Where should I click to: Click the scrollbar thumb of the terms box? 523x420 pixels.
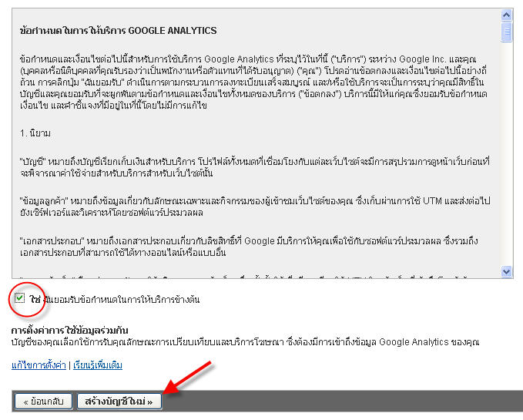tap(506, 32)
